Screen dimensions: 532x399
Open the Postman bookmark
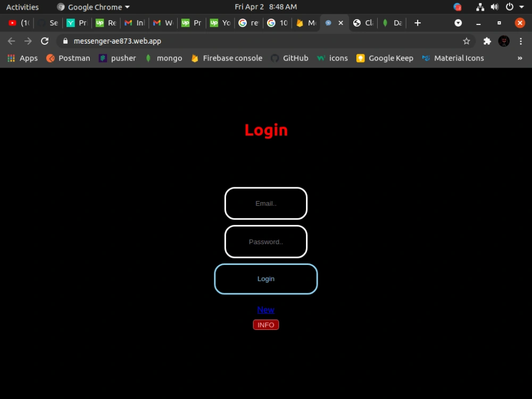(68, 58)
